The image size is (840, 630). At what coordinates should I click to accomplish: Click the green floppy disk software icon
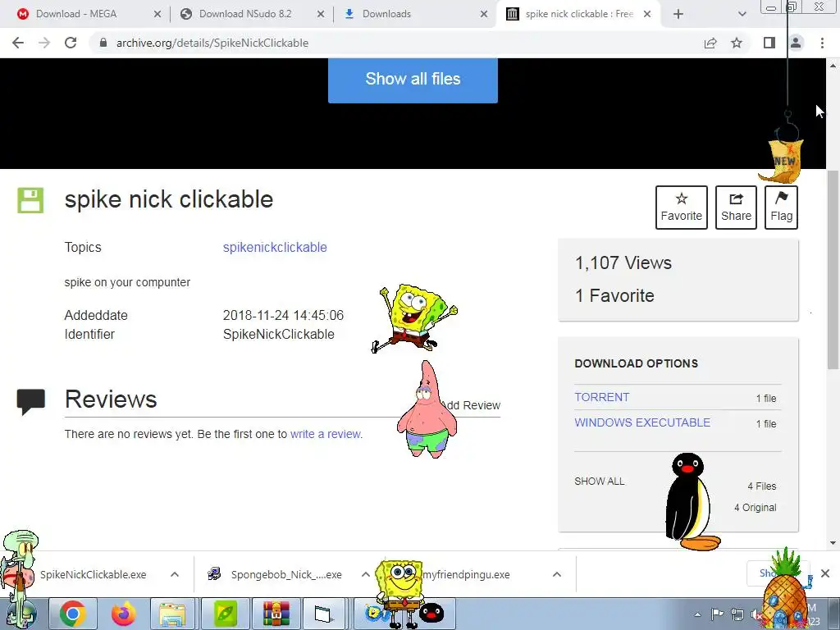pyautogui.click(x=30, y=200)
